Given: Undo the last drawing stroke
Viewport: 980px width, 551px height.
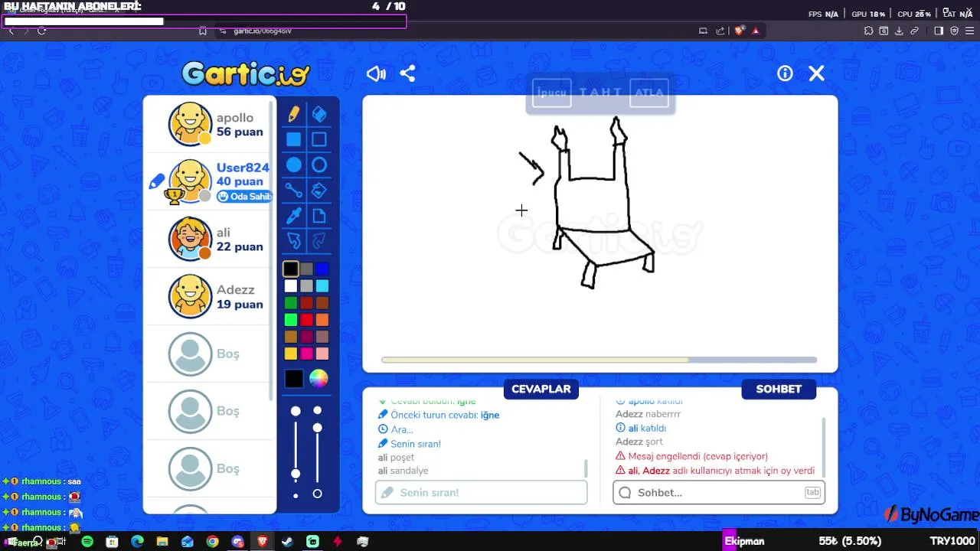Looking at the screenshot, I should pos(294,241).
